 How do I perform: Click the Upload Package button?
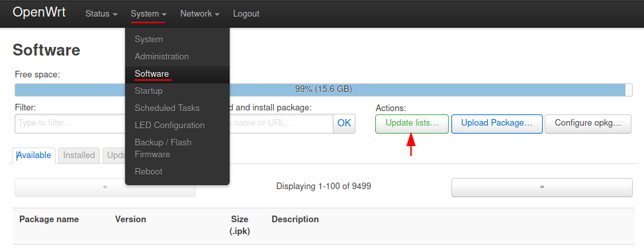click(x=497, y=124)
